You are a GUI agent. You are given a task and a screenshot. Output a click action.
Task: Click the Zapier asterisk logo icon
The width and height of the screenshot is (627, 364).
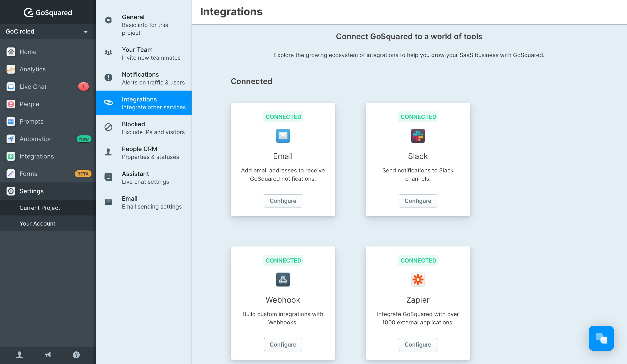tap(418, 279)
